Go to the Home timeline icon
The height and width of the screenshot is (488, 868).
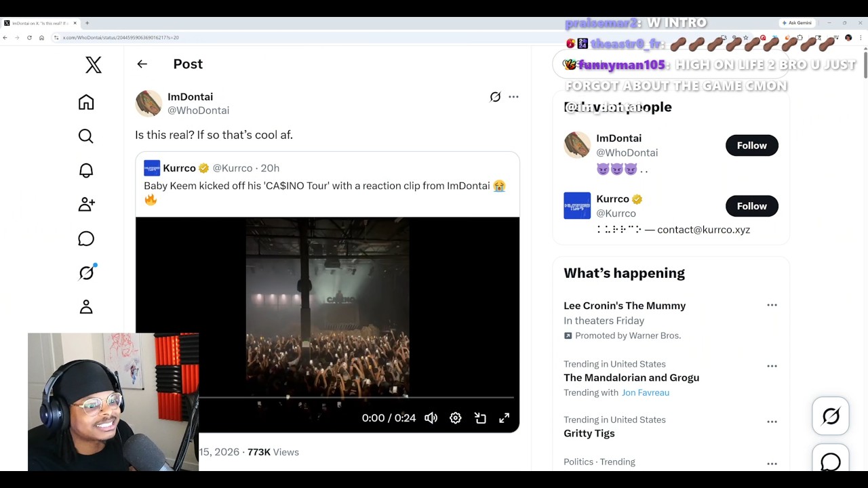point(86,102)
